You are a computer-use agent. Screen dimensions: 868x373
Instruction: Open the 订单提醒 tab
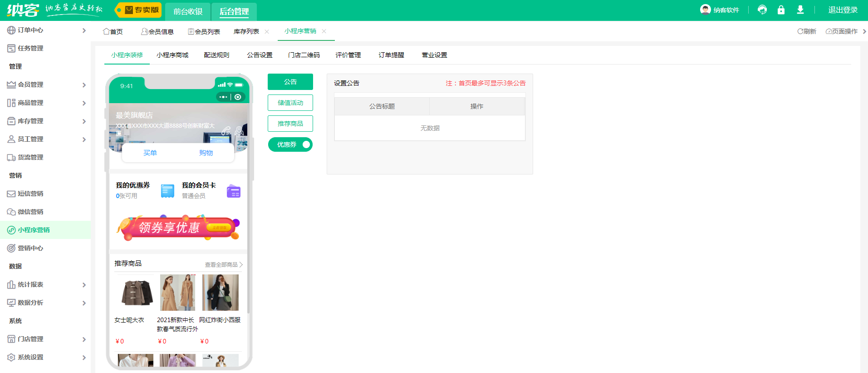point(391,55)
